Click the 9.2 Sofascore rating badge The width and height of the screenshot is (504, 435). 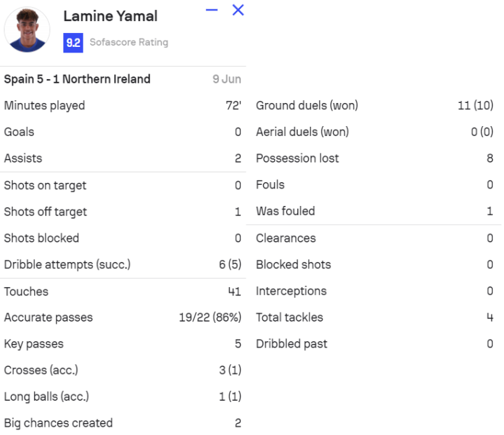[73, 43]
